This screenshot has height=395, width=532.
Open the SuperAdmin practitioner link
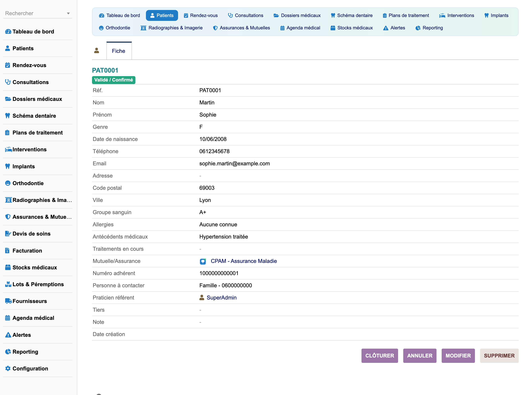(221, 298)
